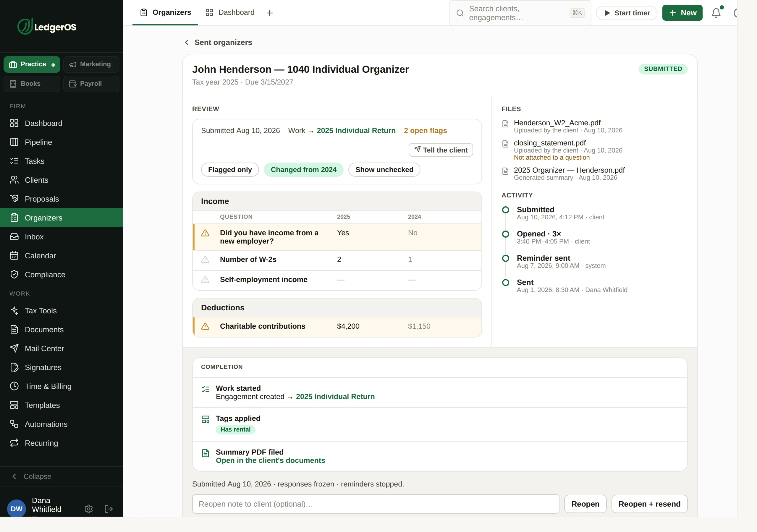Click the $4,200 charitable contributions value
This screenshot has height=532, width=757.
click(348, 326)
